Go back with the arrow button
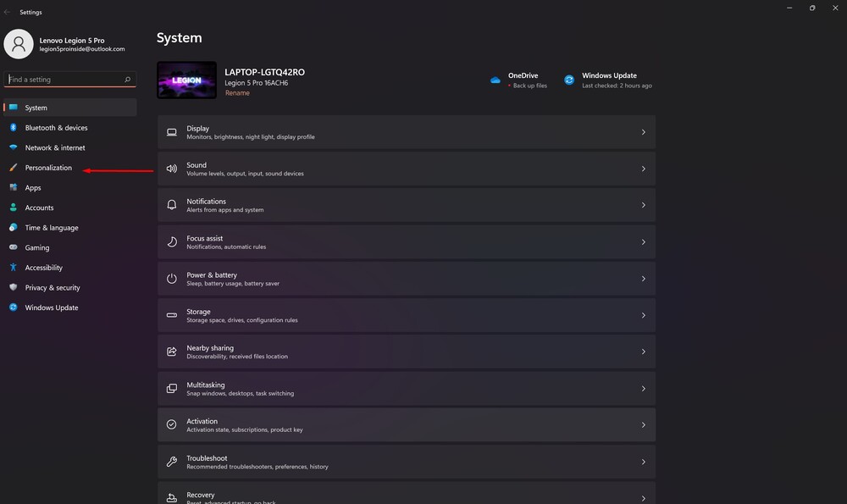This screenshot has width=847, height=504. [x=7, y=12]
